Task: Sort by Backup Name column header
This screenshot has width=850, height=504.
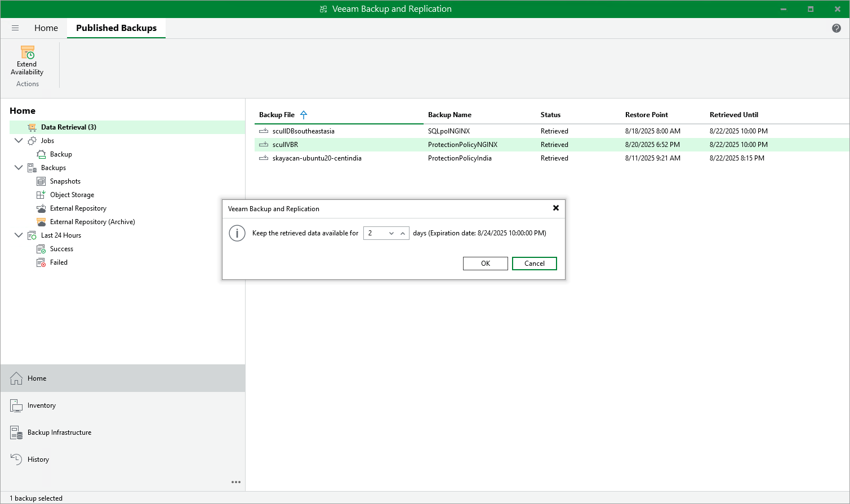Action: tap(450, 115)
